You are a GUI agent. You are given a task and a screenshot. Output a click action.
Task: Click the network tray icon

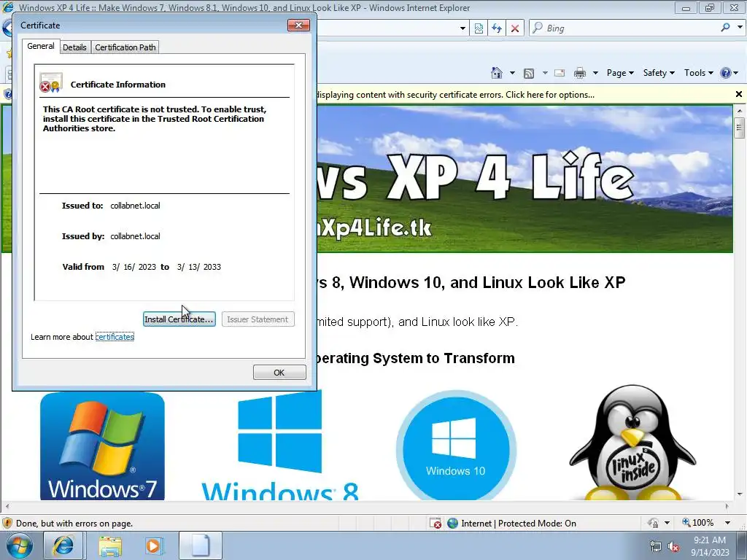[656, 547]
